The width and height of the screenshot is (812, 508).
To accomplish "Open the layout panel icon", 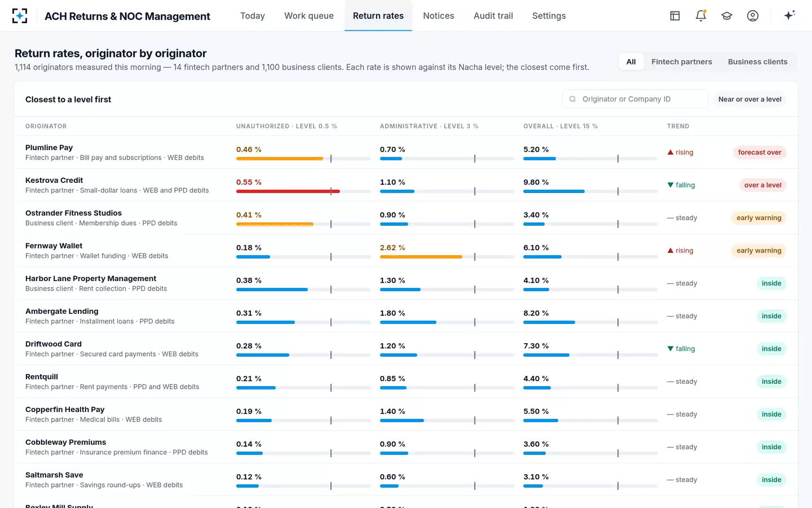I will click(675, 16).
